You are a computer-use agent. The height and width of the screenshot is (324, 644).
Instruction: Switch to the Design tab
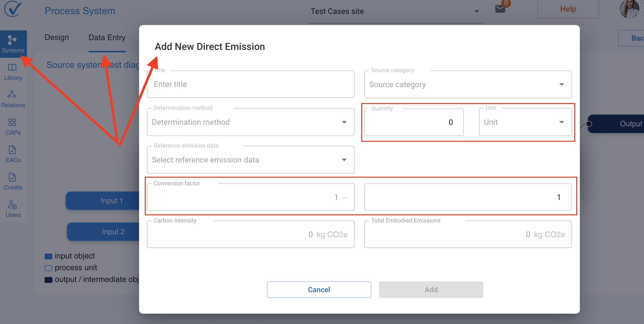57,37
